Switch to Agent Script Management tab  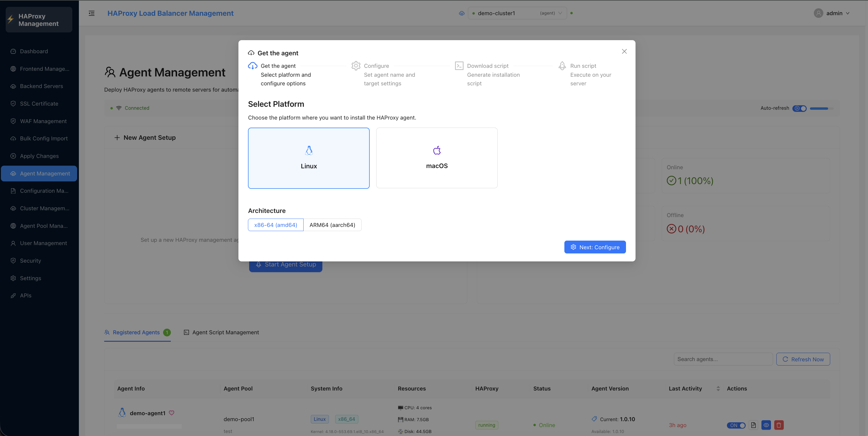[x=221, y=332]
